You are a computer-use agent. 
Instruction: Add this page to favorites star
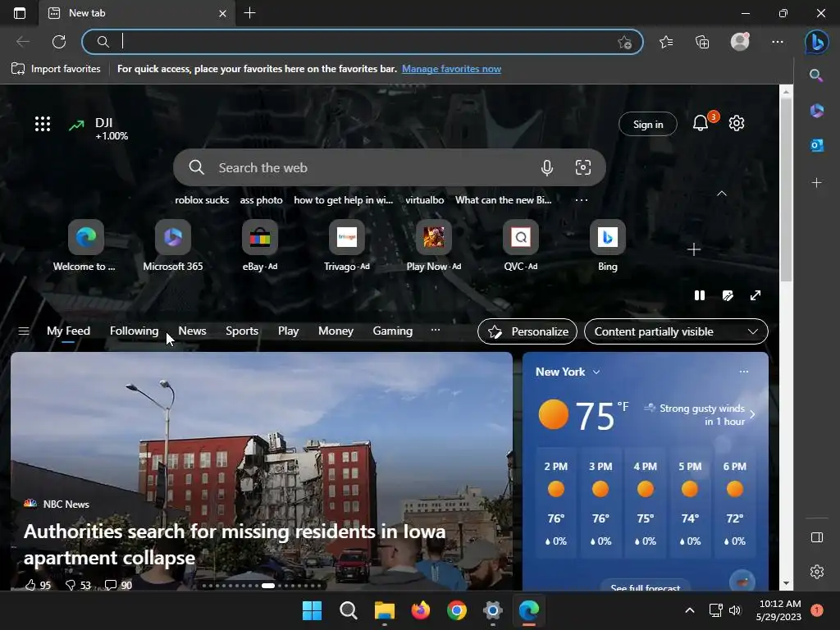624,43
